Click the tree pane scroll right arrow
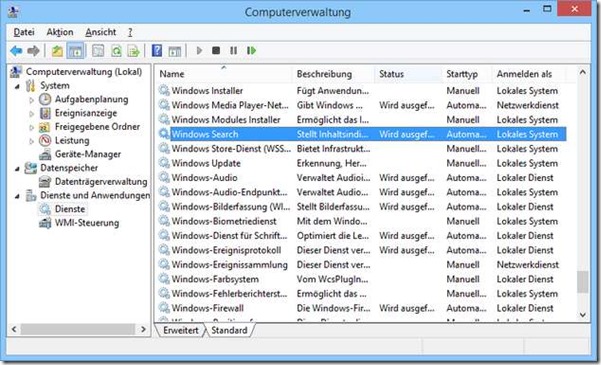This screenshot has width=601, height=365. pos(143,329)
